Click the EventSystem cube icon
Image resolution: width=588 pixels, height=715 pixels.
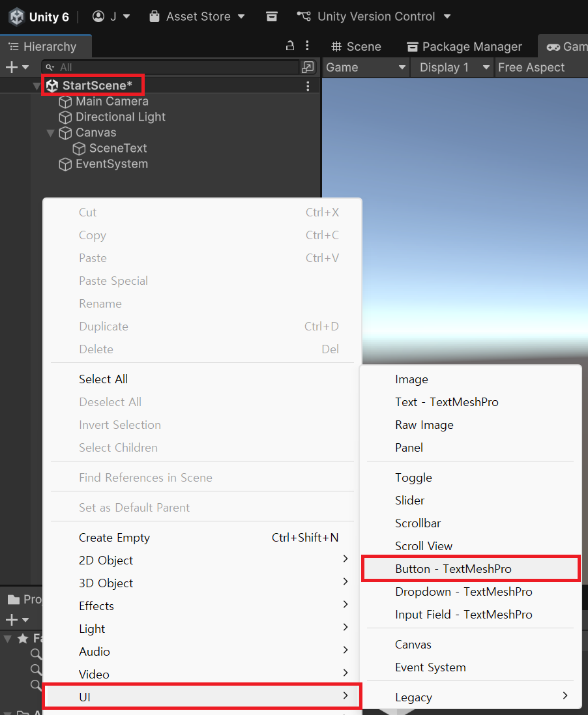tap(65, 164)
